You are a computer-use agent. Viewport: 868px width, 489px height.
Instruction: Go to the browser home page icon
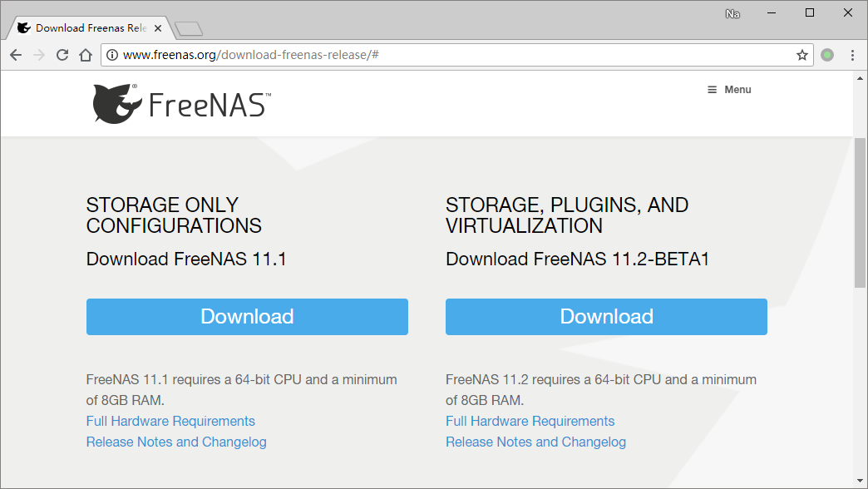[85, 55]
